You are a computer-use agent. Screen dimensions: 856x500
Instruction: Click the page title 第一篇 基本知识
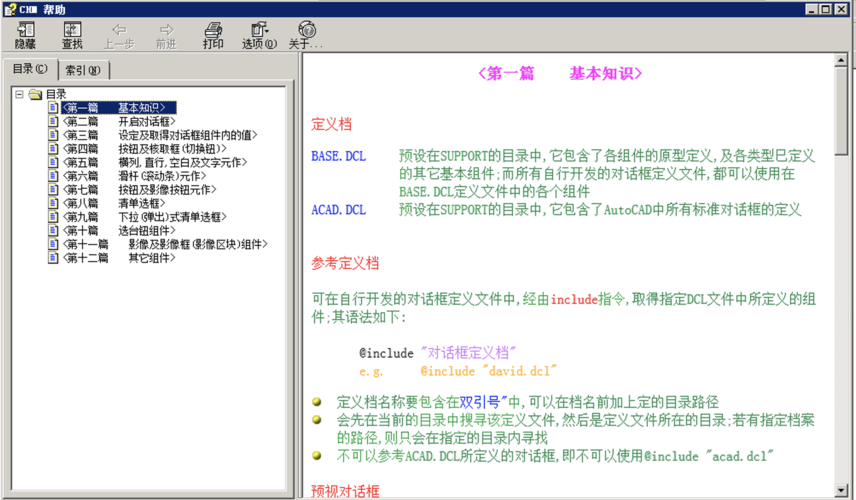pyautogui.click(x=560, y=74)
